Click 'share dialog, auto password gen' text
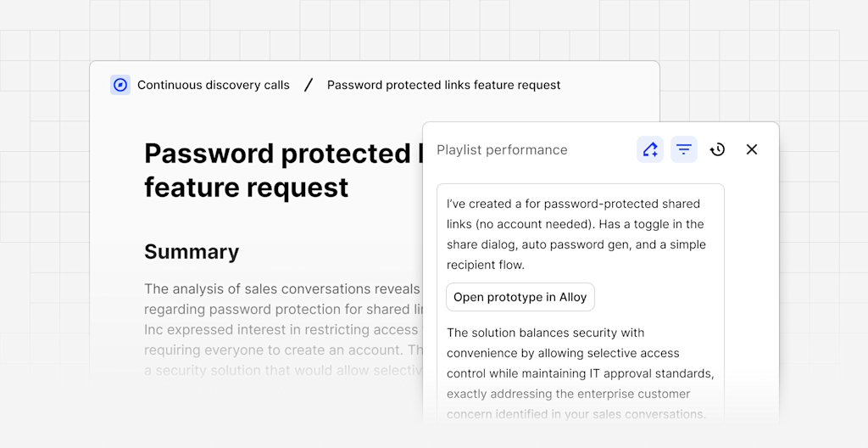 576,245
